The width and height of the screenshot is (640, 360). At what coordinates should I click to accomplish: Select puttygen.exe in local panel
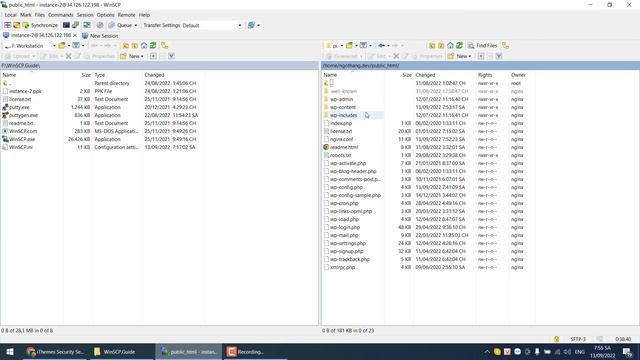pos(24,116)
